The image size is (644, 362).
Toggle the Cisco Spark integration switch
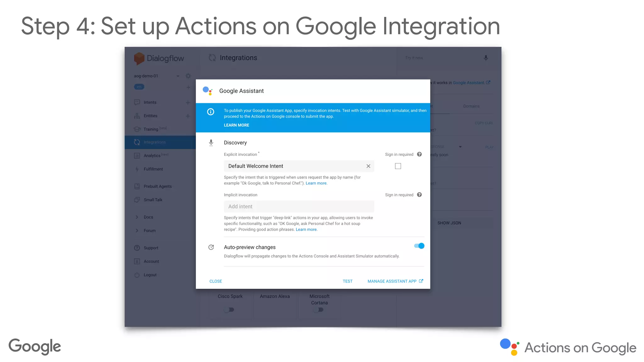[x=229, y=310]
